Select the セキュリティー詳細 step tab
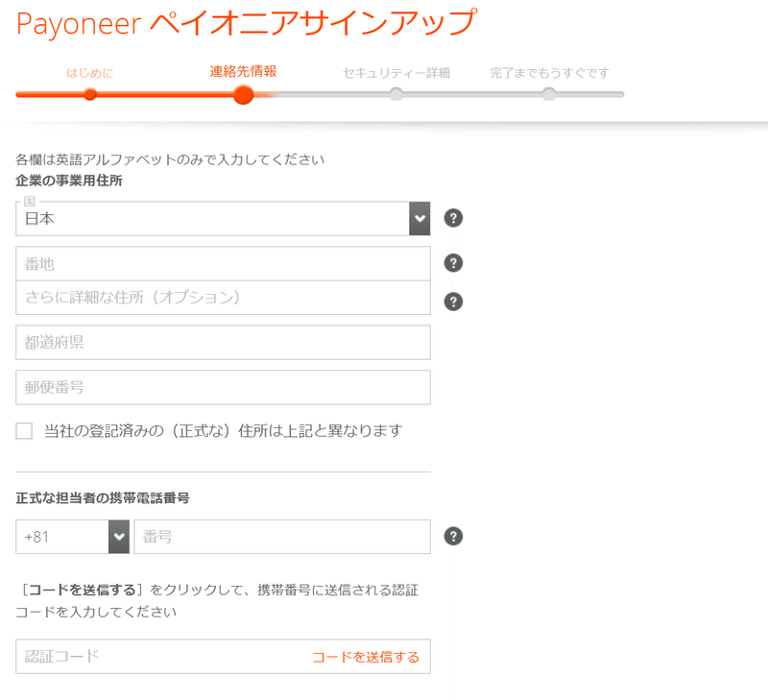The image size is (768, 700). (x=396, y=73)
